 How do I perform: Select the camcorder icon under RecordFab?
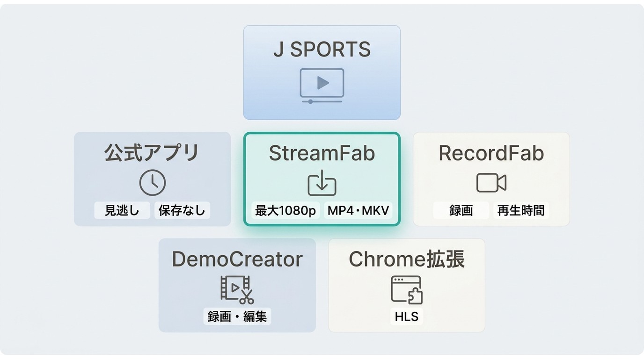[x=491, y=183]
